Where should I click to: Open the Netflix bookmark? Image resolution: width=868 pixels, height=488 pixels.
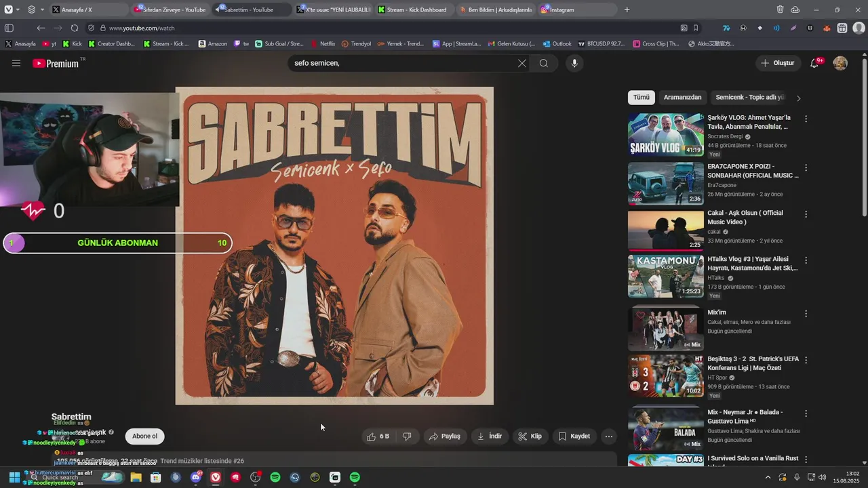[x=323, y=43]
